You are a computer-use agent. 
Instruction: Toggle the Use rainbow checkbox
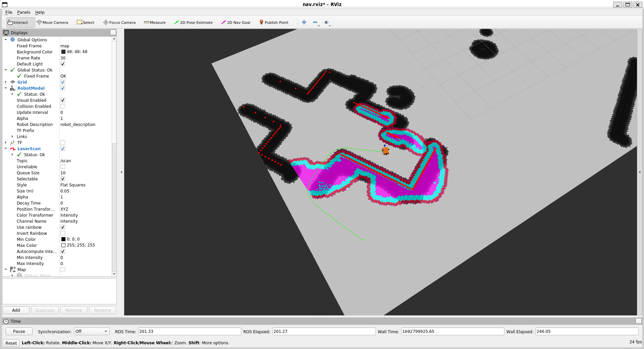[63, 227]
